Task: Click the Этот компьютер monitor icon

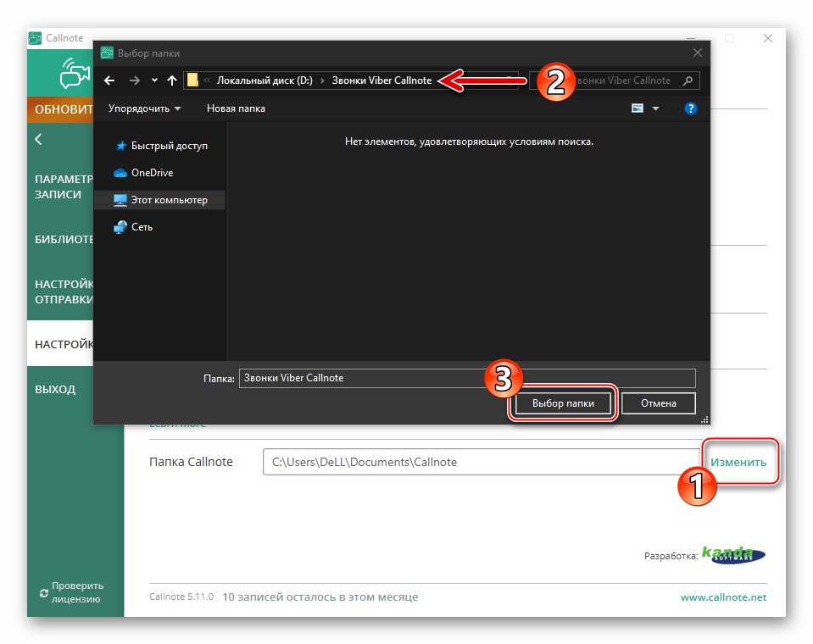Action: (x=120, y=200)
